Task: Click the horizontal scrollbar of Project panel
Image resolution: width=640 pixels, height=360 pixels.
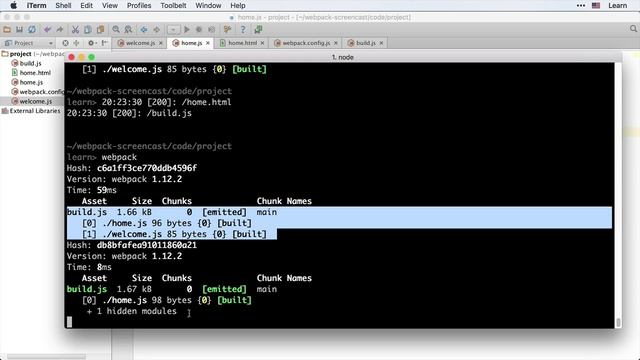Action: (46, 356)
